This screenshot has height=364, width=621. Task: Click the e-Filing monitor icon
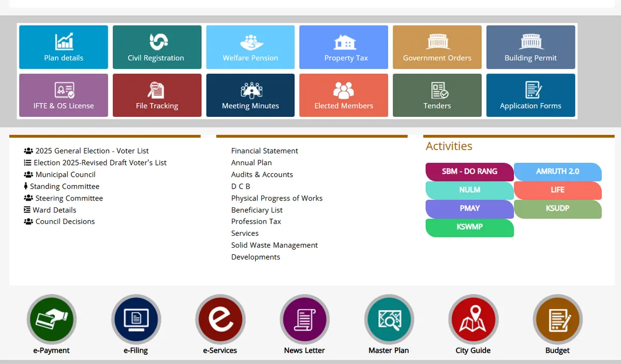136,319
